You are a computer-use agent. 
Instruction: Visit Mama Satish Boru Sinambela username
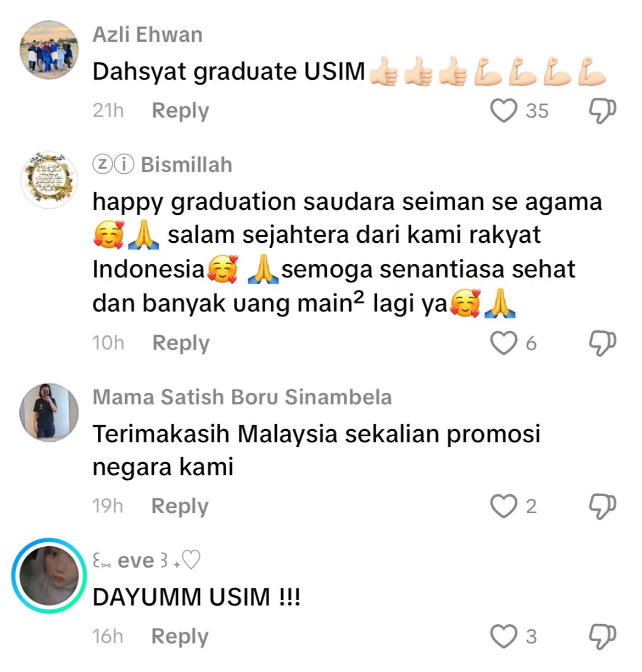[x=242, y=397]
